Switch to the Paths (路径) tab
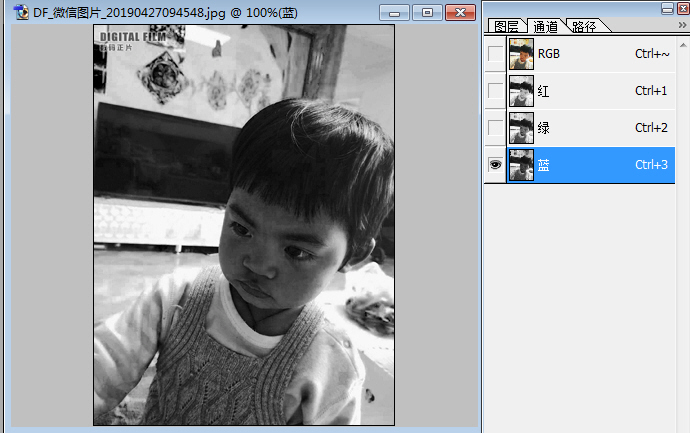Viewport: 690px width, 433px height. [585, 27]
